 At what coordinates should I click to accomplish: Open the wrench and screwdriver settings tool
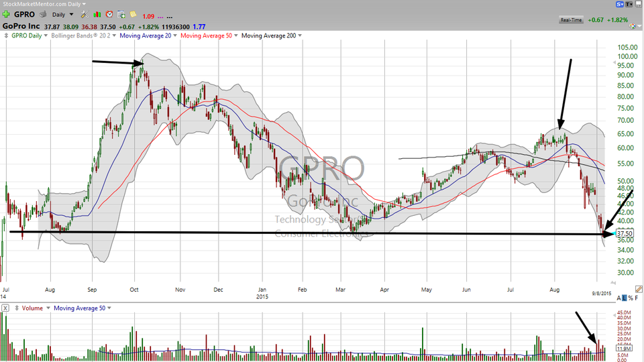point(85,14)
